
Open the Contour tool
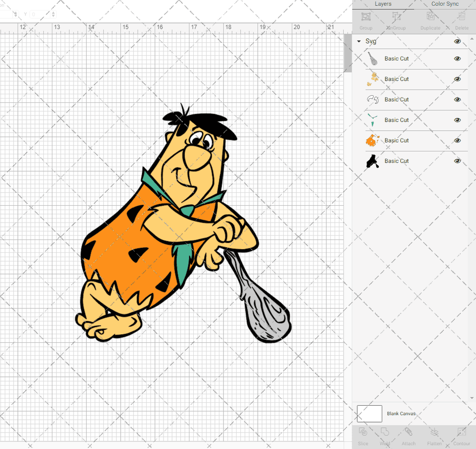pyautogui.click(x=461, y=434)
